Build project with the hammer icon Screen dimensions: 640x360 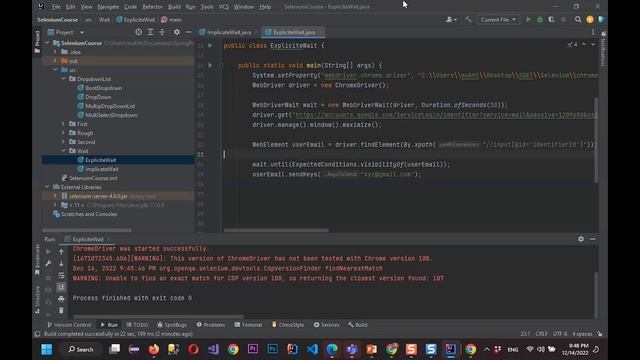pos(468,20)
